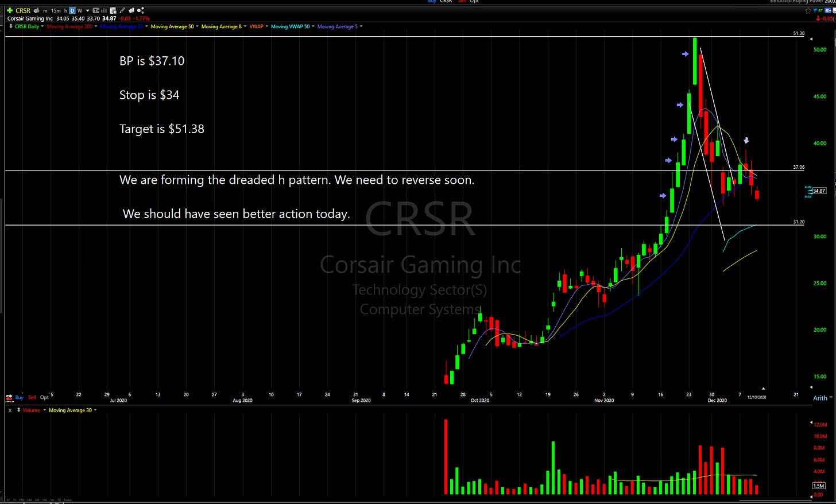Screen dimensions: 836x504
Task: Click the Sell button below the chart
Action: 32,397
